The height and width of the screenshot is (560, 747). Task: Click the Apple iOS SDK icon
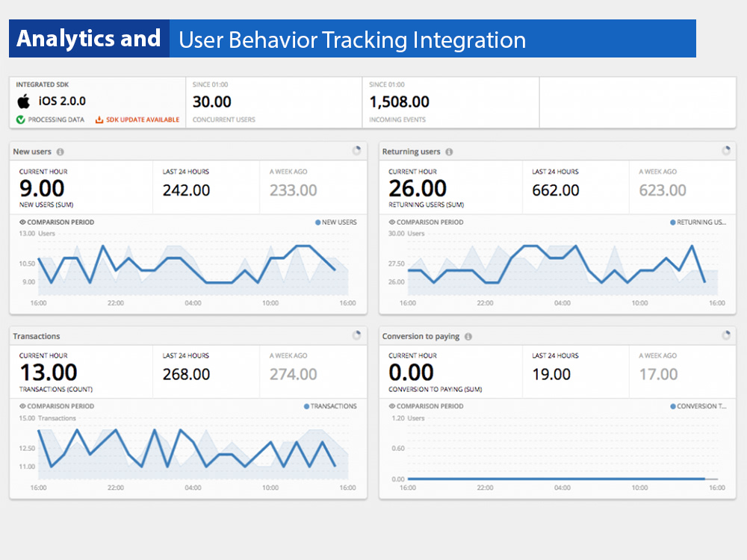point(25,100)
